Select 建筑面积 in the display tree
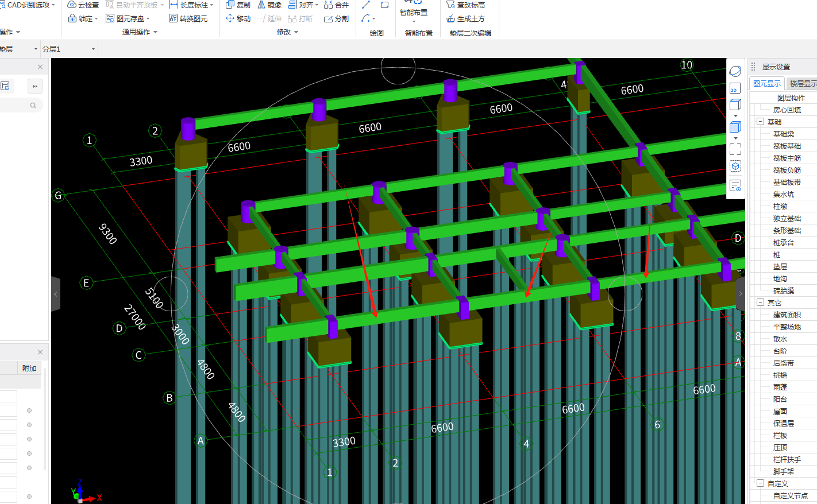 tap(787, 315)
